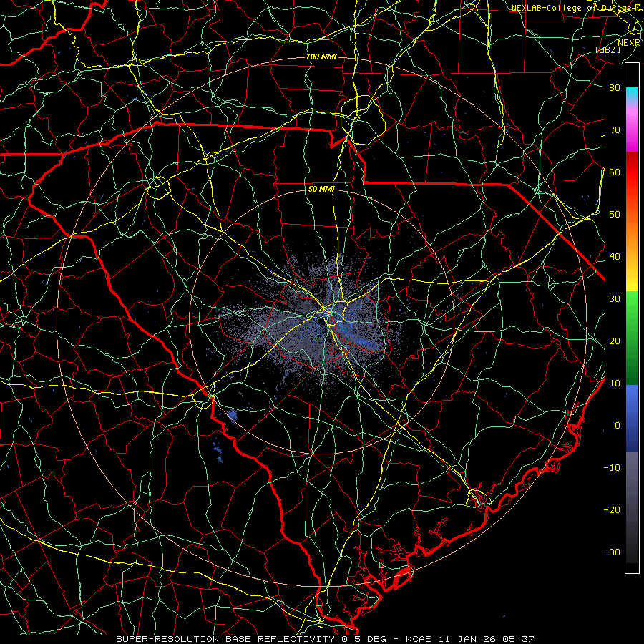Click the "40" value on the dBZ scale

(615, 257)
